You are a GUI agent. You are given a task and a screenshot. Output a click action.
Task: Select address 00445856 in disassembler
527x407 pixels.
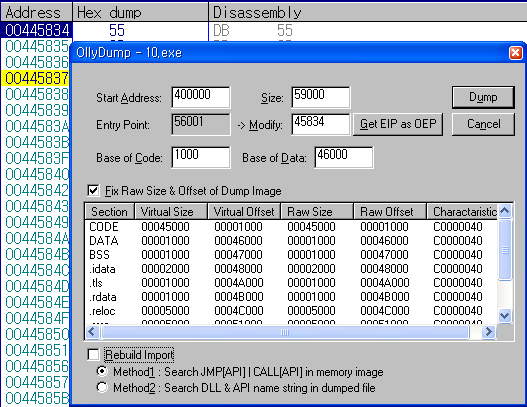37,366
